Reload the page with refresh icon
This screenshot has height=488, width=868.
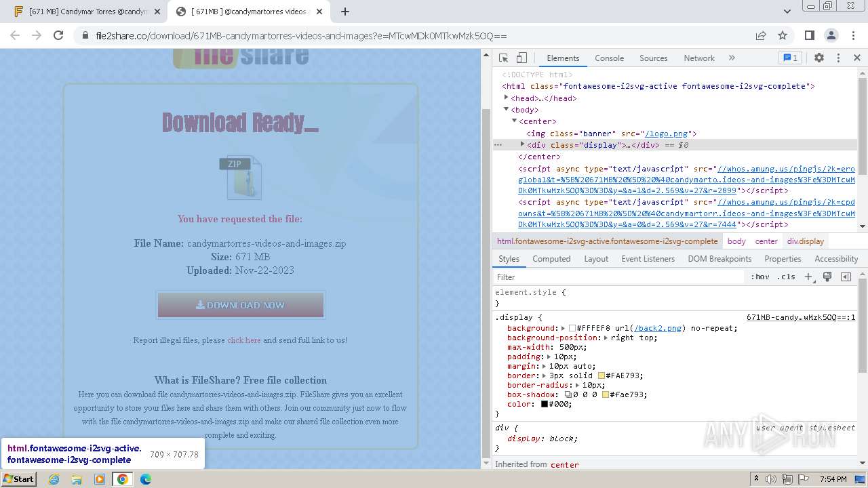[x=58, y=35]
